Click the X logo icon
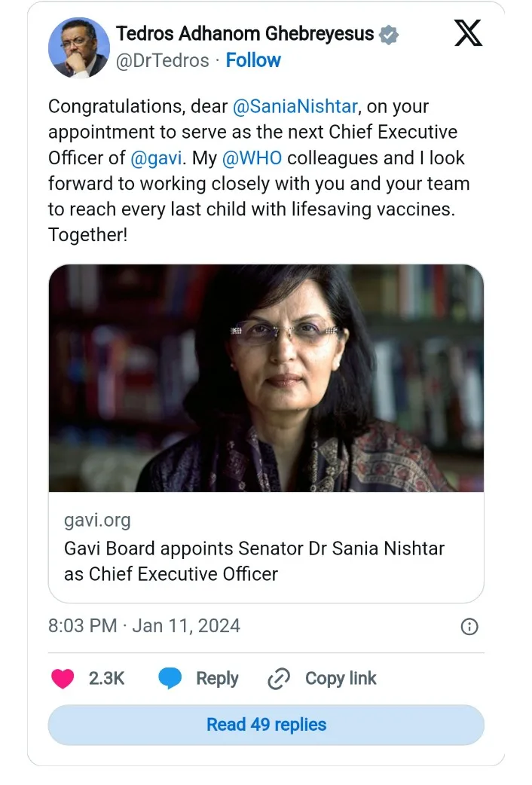Viewport: 532px width, 785px height. coord(468,34)
